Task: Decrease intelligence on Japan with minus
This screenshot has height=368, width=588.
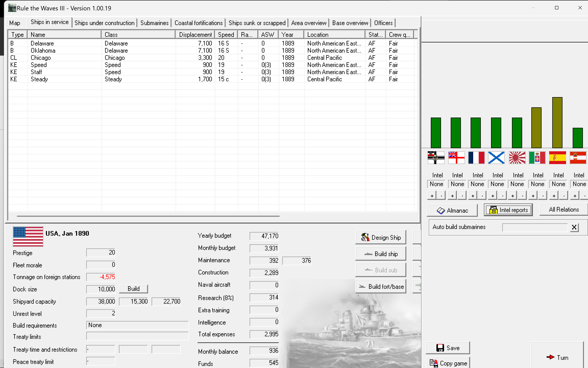Action: coord(522,196)
